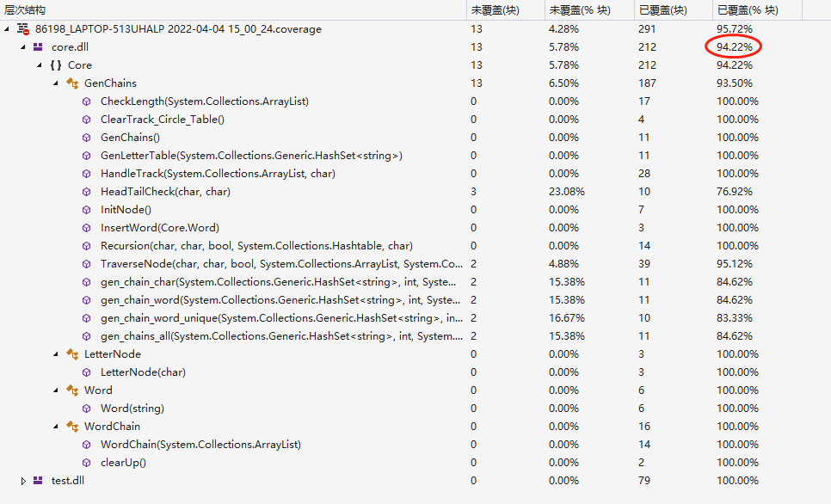Image resolution: width=831 pixels, height=504 pixels.
Task: Click the 95.72% covered value of coverage file
Action: (x=735, y=29)
